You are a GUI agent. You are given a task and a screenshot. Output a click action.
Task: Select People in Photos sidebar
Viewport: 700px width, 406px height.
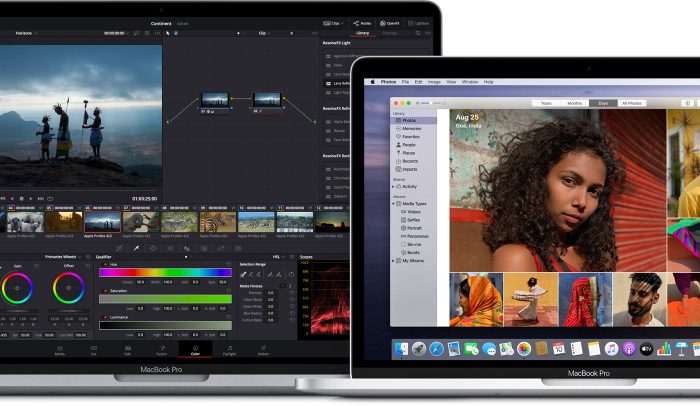click(406, 145)
